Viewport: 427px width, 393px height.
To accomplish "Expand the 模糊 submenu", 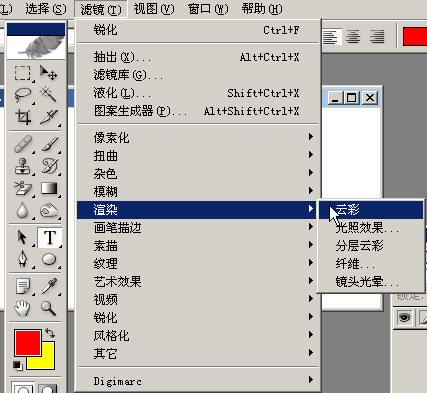I will tap(197, 191).
